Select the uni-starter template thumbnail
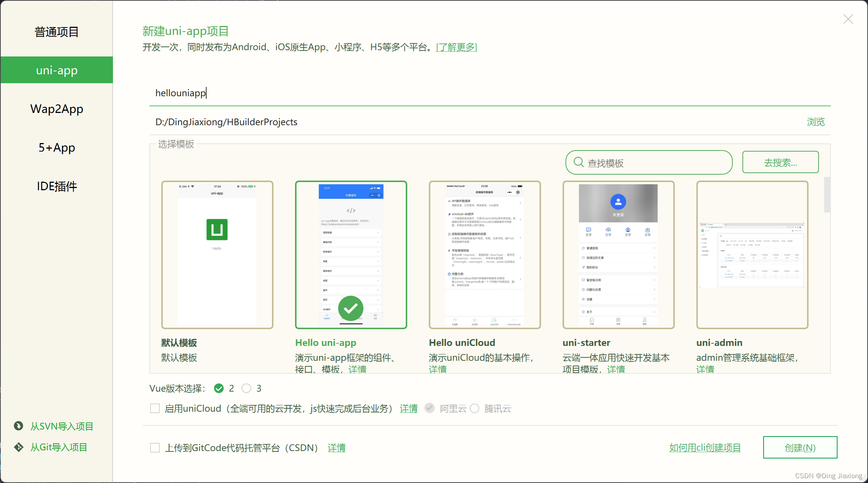The height and width of the screenshot is (483, 868). tap(618, 255)
